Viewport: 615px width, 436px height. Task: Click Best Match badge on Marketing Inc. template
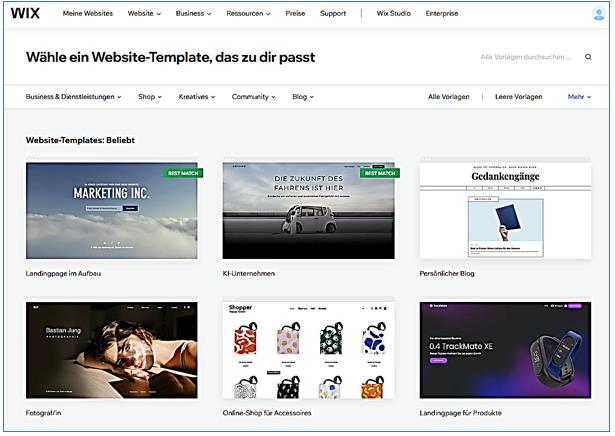(183, 173)
